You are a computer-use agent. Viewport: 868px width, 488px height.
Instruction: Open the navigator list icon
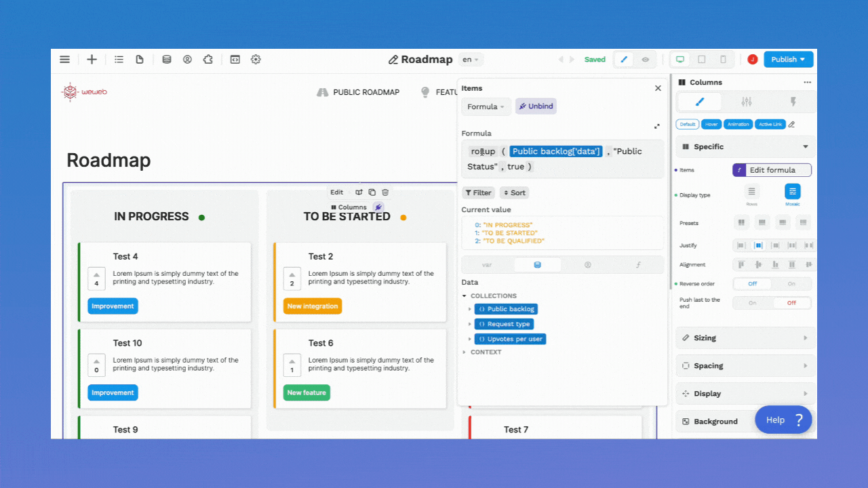[119, 60]
